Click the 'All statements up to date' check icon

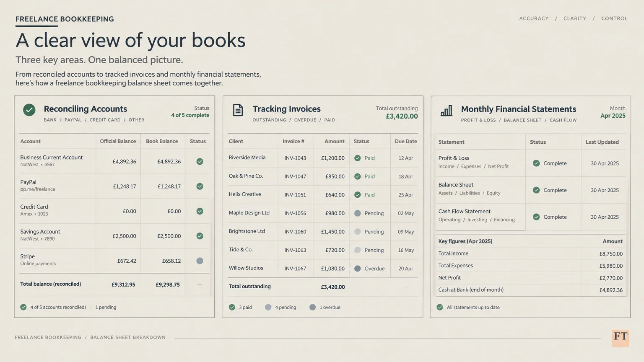pyautogui.click(x=440, y=307)
